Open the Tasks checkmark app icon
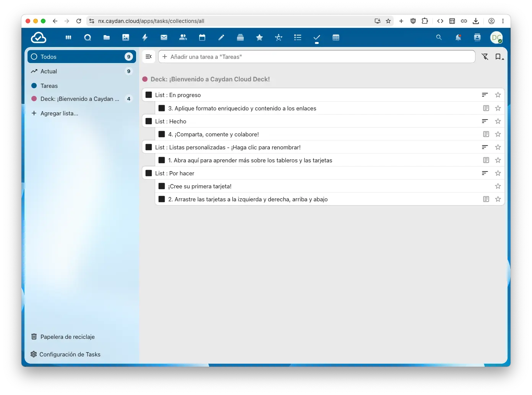532x395 pixels. click(317, 37)
